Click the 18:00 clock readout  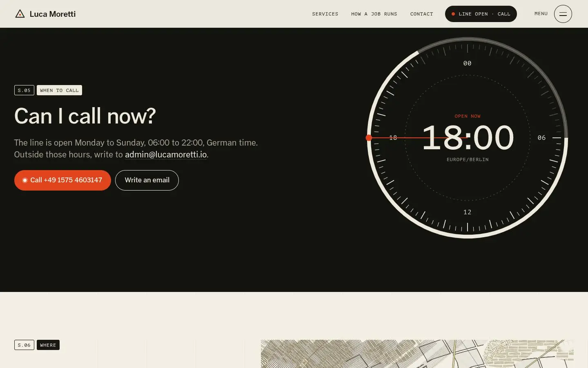click(x=468, y=138)
